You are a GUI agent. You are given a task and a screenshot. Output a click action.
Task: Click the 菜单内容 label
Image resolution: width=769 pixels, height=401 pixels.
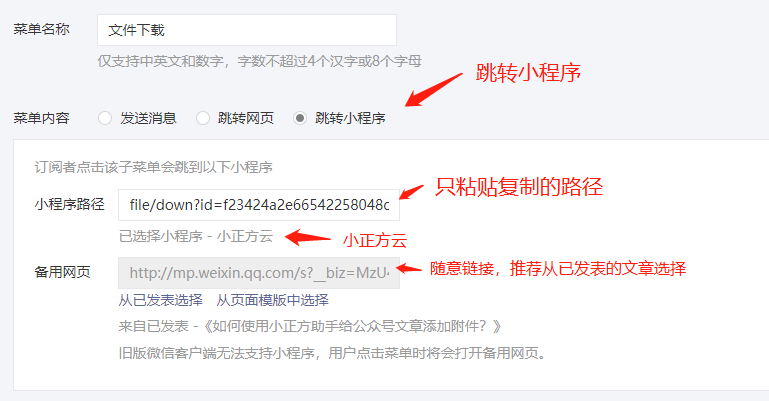pos(41,118)
